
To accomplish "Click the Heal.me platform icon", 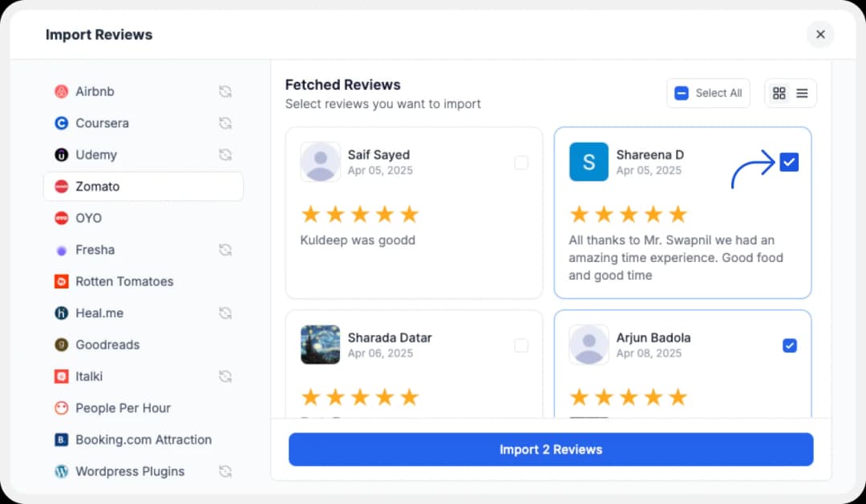I will coord(61,312).
